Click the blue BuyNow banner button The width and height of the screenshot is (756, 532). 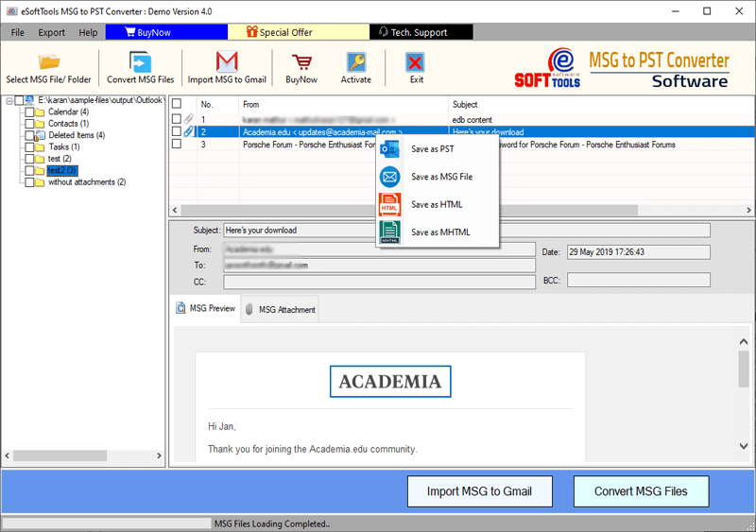coord(166,32)
